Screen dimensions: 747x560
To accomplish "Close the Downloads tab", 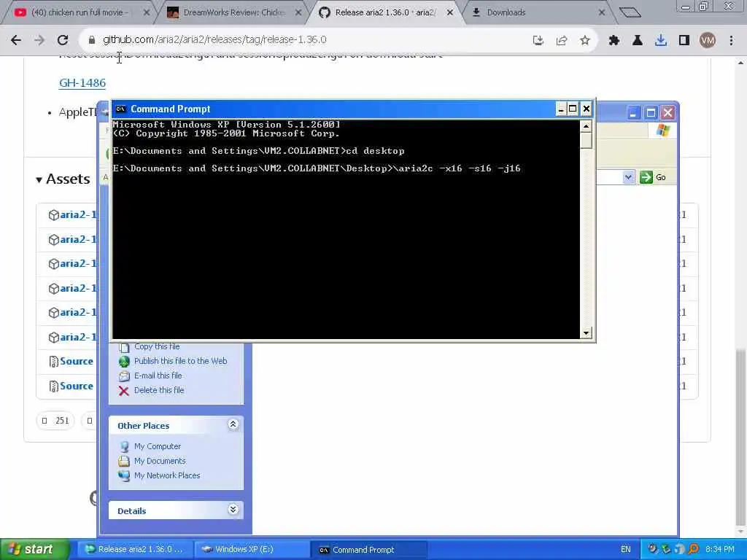I will [602, 12].
